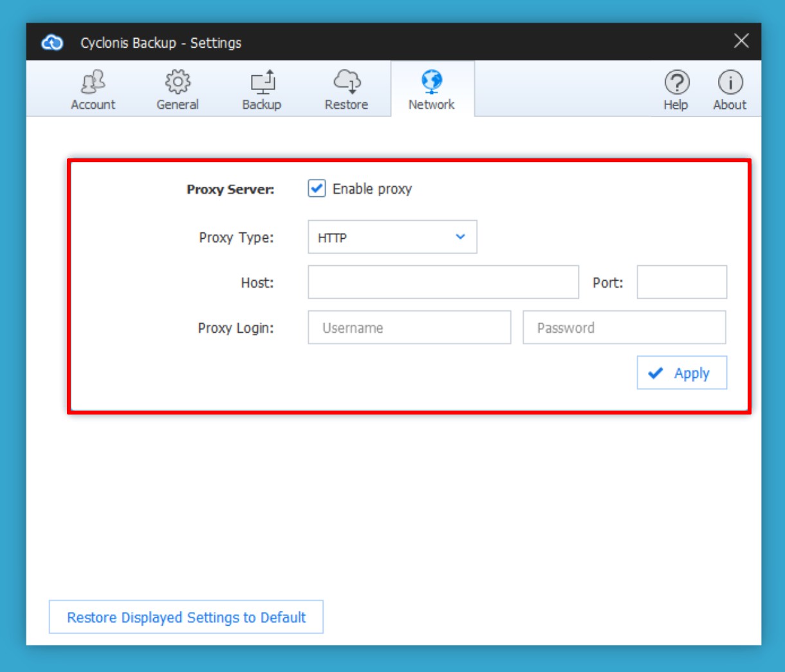785x672 pixels.
Task: Show About information icon
Action: point(730,82)
